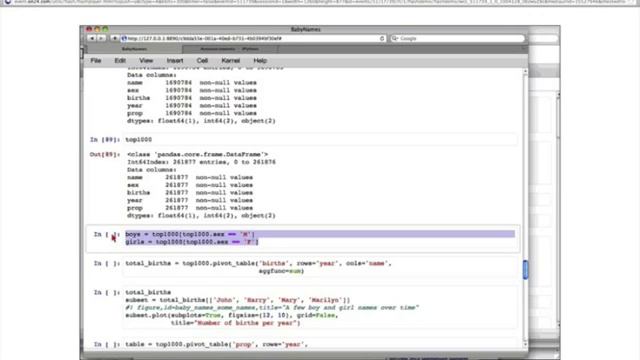Go back with the browser back arrow
The width and height of the screenshot is (640, 360).
[x=91, y=38]
